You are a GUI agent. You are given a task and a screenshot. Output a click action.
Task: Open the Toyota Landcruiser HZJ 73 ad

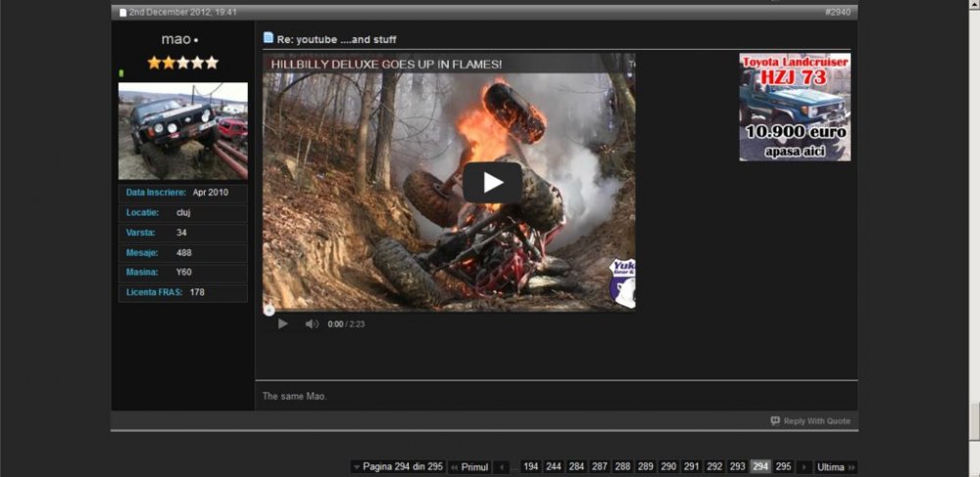[x=795, y=107]
